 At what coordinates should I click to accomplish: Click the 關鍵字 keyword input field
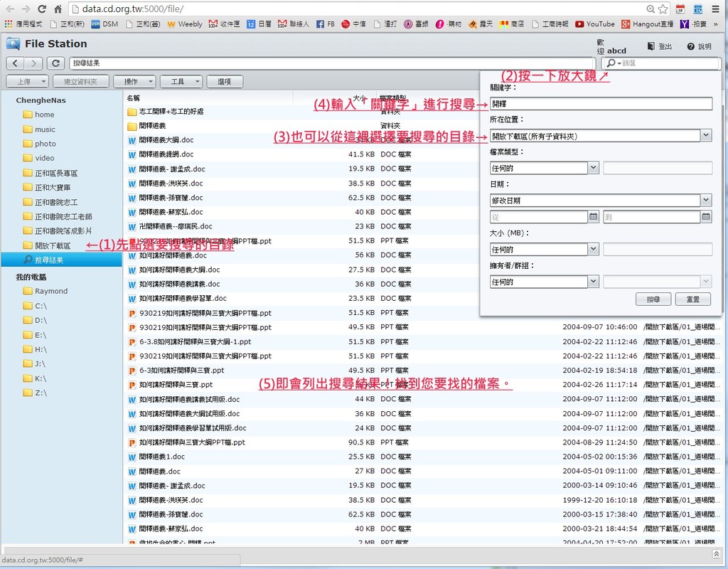pos(601,103)
